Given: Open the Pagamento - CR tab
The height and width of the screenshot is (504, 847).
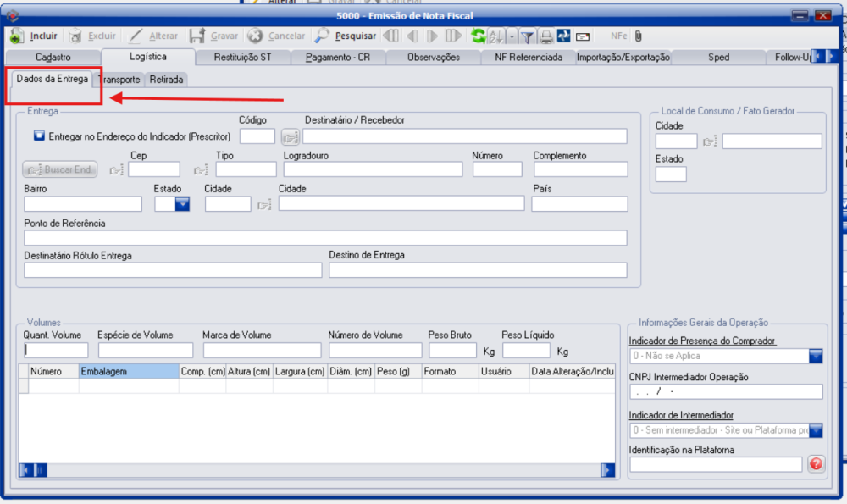Looking at the screenshot, I should tap(338, 58).
